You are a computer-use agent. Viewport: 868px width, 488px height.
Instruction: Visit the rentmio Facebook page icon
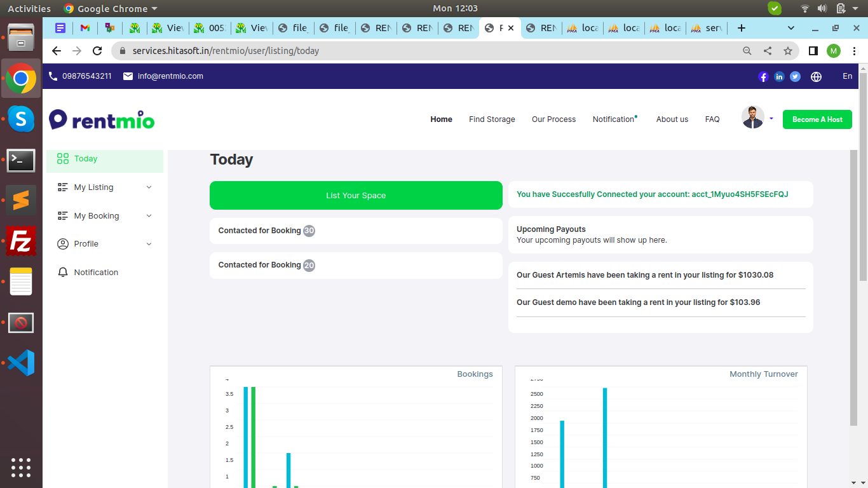click(764, 77)
